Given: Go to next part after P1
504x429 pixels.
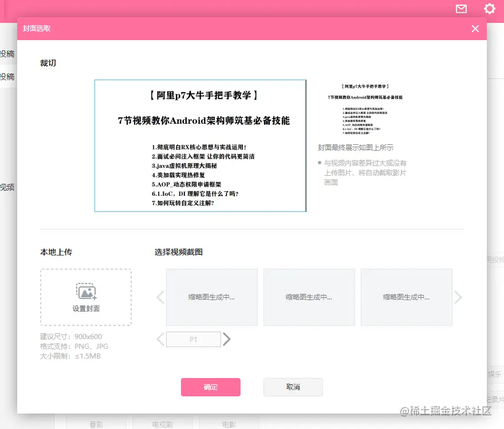Looking at the screenshot, I should pyautogui.click(x=227, y=339).
